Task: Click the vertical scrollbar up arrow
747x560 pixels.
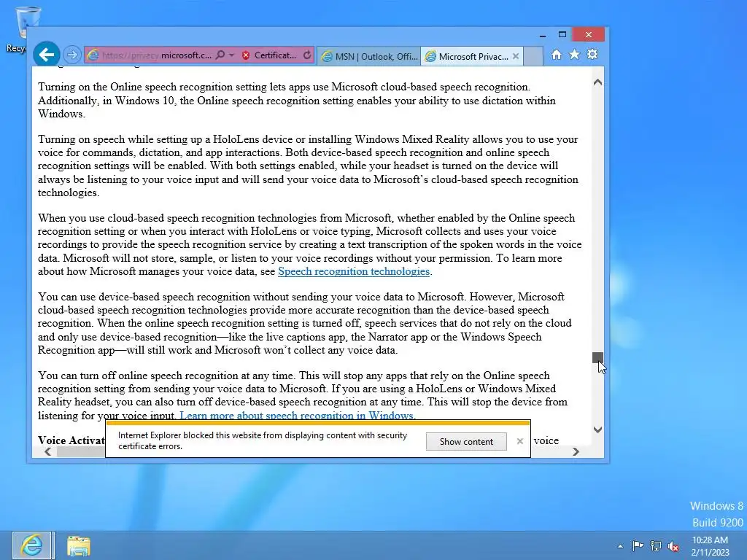Action: [x=597, y=82]
